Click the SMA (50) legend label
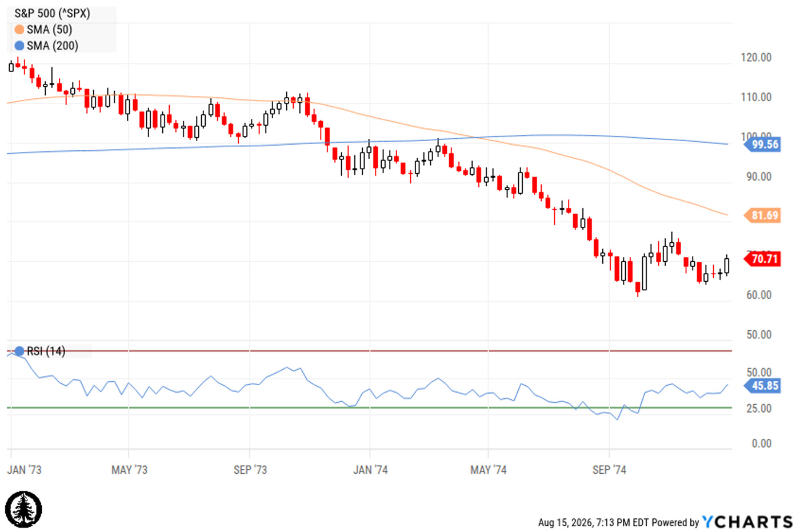This screenshot has width=800, height=532. point(50,30)
